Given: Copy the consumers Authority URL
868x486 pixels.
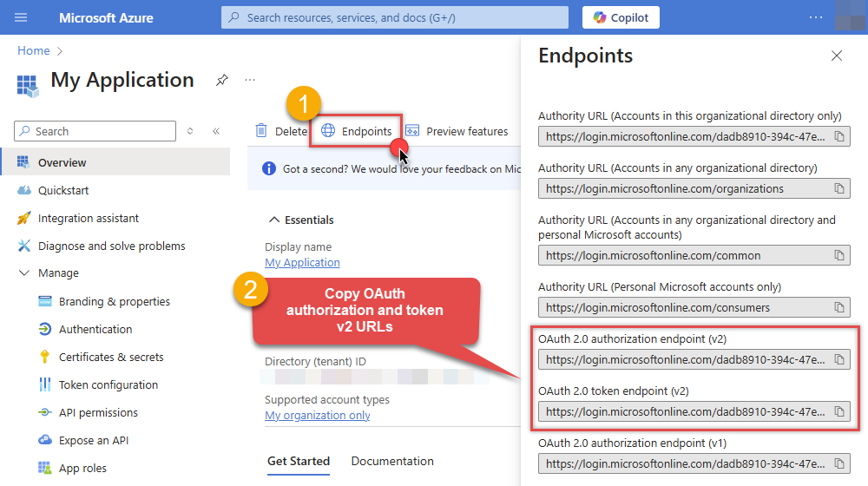Looking at the screenshot, I should click(x=839, y=307).
